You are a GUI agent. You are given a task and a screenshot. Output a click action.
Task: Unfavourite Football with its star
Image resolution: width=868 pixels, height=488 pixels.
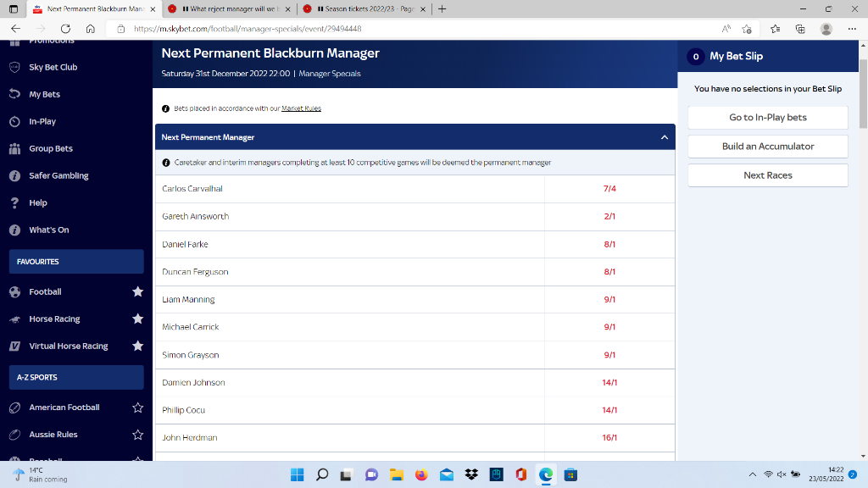click(x=138, y=291)
